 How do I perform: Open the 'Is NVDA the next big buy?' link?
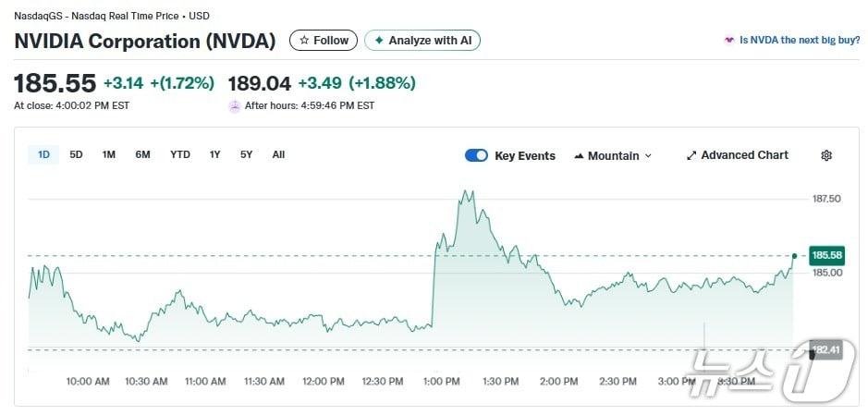click(x=800, y=41)
